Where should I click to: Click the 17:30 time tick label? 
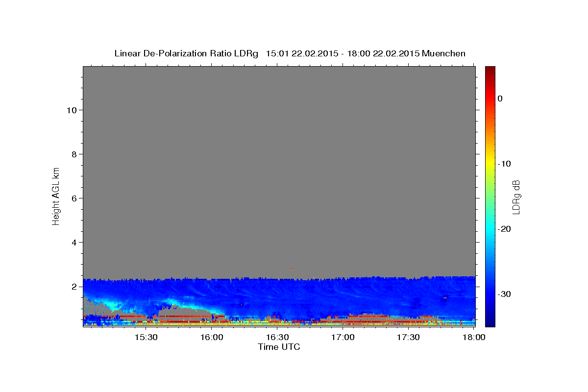tap(408, 338)
